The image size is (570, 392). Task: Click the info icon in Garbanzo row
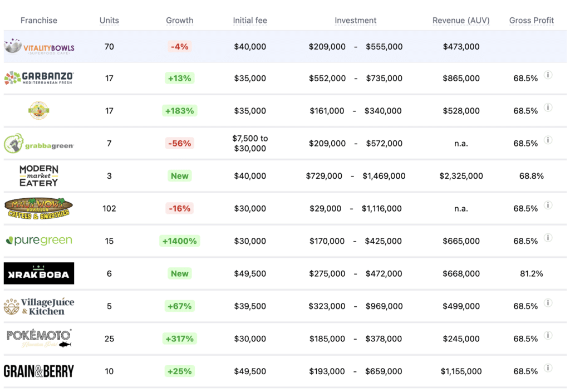point(548,75)
